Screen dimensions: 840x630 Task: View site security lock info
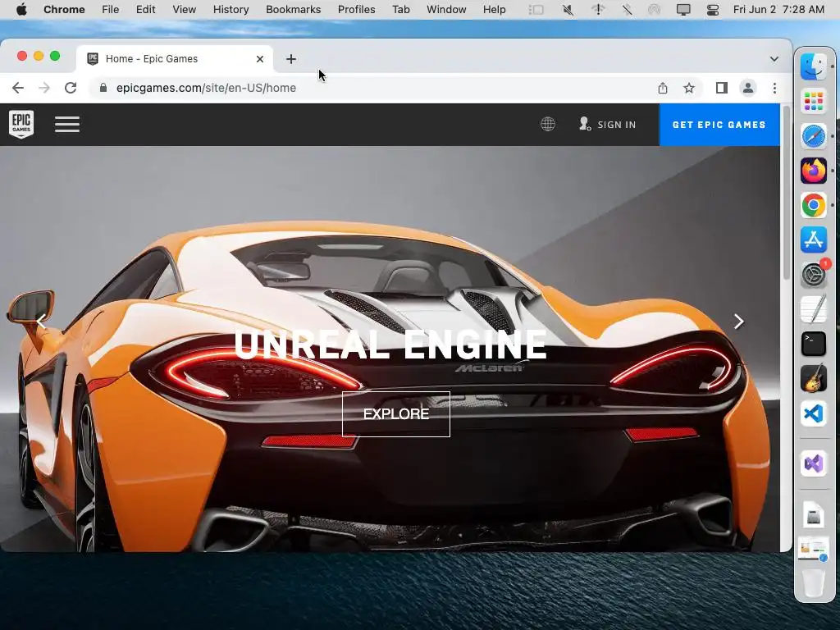coord(103,88)
